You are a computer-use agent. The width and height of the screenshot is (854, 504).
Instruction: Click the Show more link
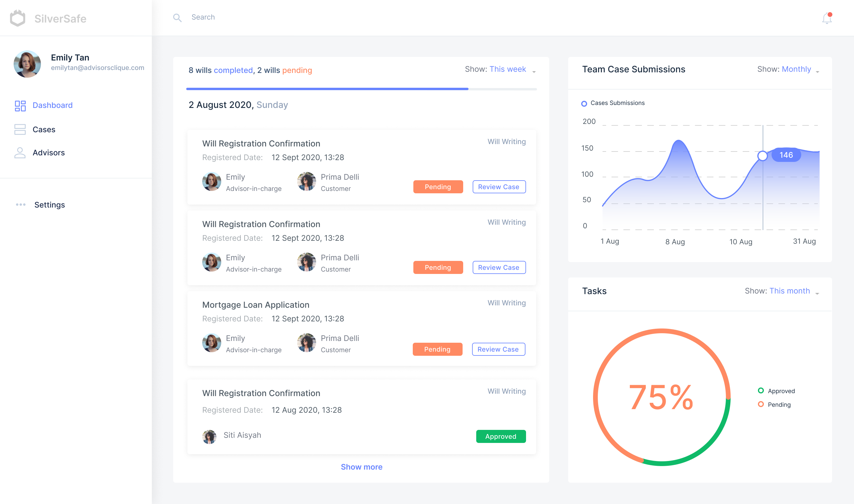click(x=361, y=467)
